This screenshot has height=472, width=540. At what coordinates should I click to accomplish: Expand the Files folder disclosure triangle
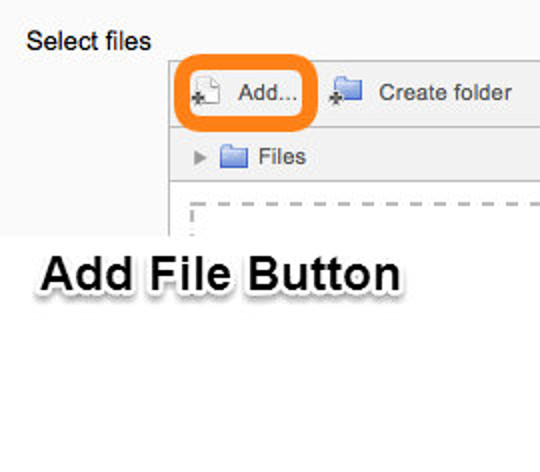click(200, 158)
